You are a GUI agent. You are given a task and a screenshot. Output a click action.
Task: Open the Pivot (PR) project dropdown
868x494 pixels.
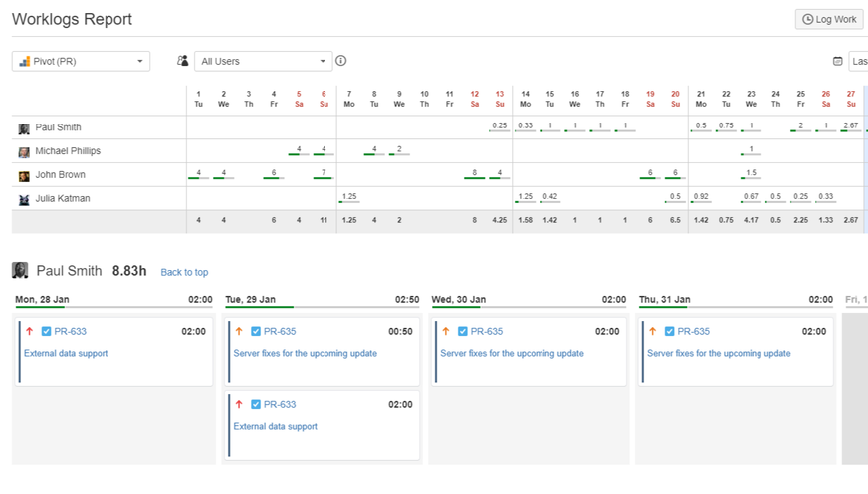81,61
